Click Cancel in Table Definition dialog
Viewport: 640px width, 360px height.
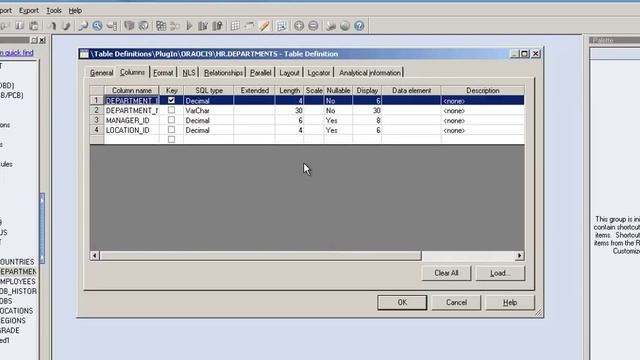(x=456, y=302)
